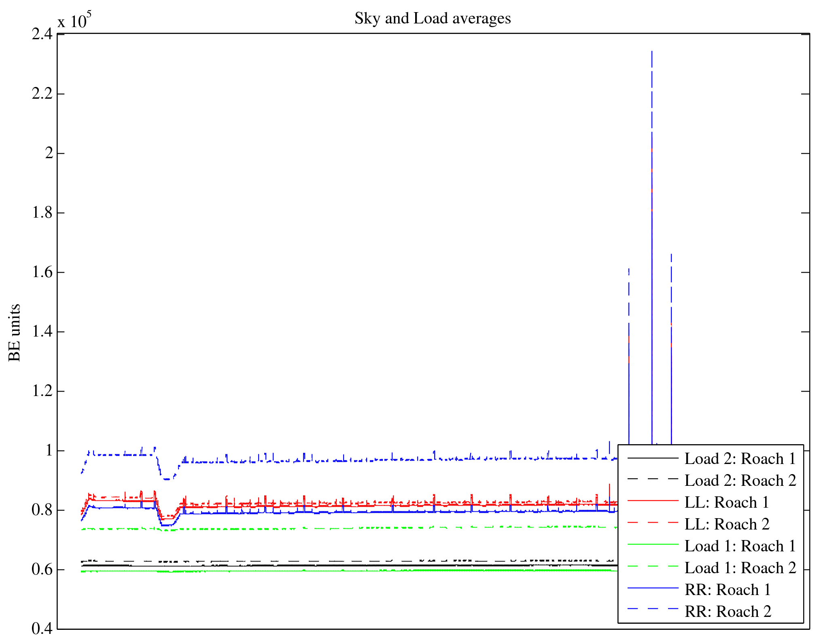Click the tallest blue dashed spike peak
The height and width of the screenshot is (644, 821).
pyautogui.click(x=651, y=52)
